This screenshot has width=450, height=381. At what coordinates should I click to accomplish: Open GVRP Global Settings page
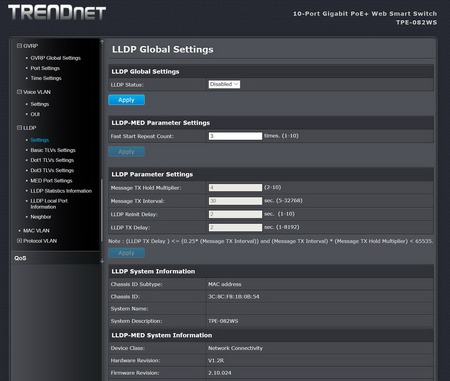(56, 58)
